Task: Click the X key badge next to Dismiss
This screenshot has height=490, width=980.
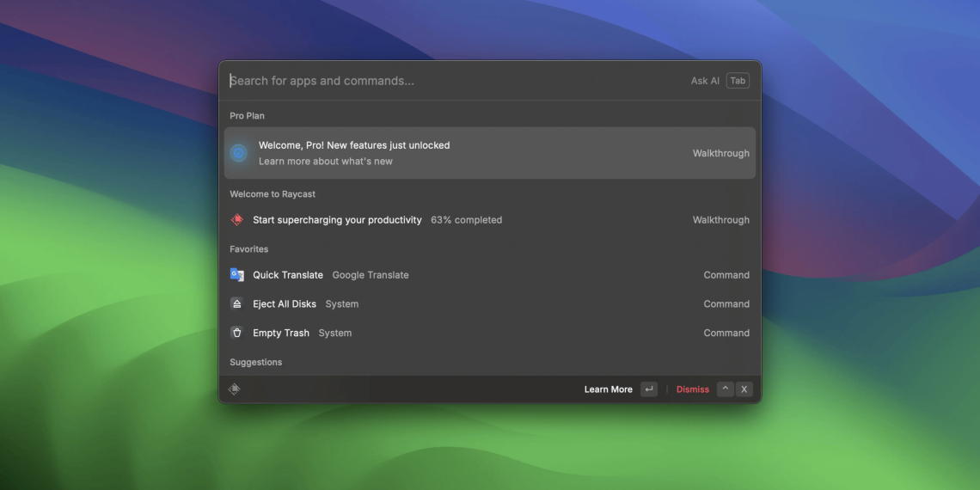Action: tap(744, 389)
